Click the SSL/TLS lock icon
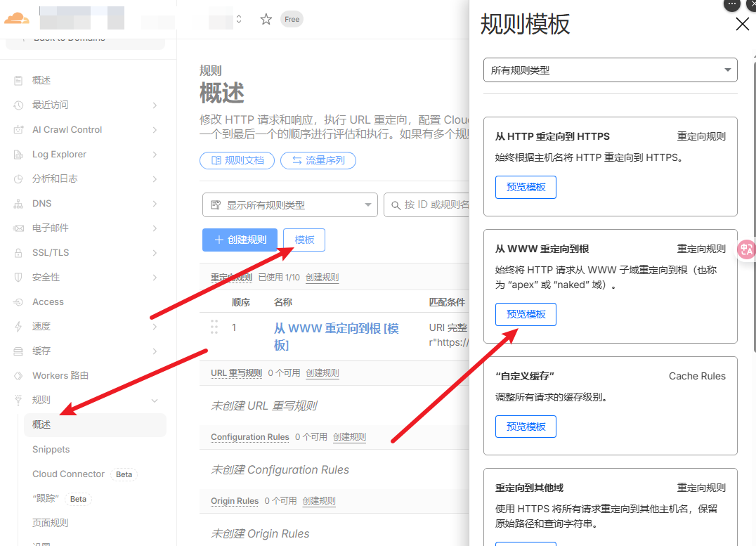The image size is (756, 546). pos(18,253)
